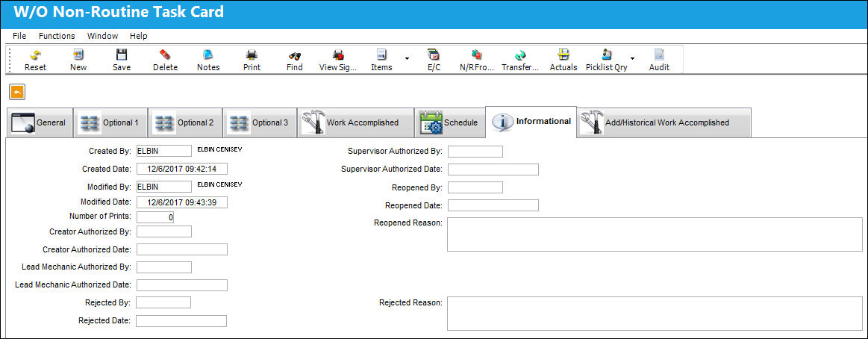Viewport: 868px width, 339px height.
Task: Click the Creator Authorized By field
Action: [164, 231]
